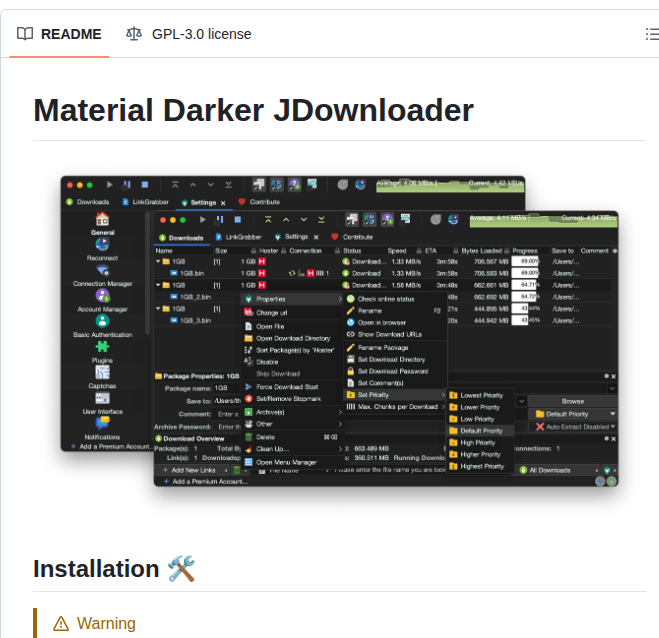Select Basic Authentication icon in sidebar
The image size is (659, 638).
[103, 321]
